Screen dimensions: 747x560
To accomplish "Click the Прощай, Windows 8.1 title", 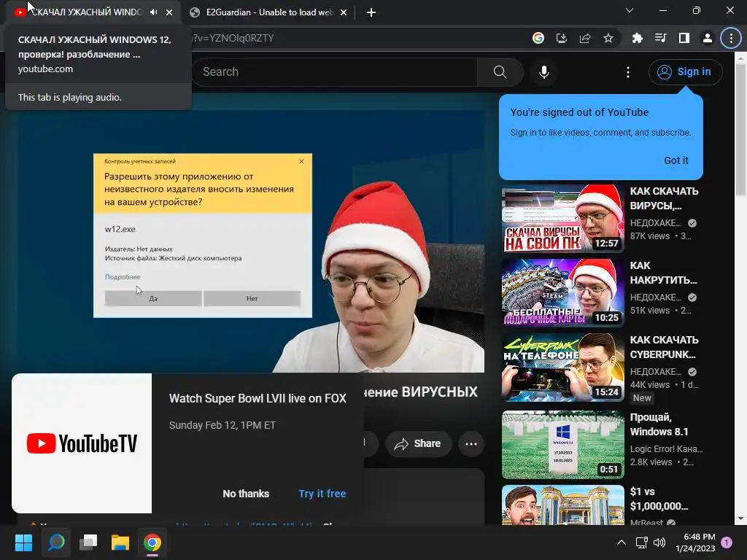I will (659, 424).
